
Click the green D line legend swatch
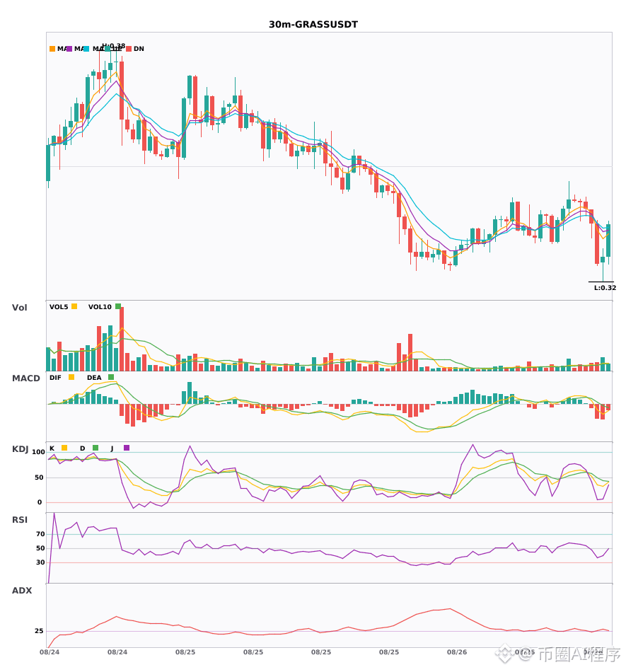(x=95, y=448)
